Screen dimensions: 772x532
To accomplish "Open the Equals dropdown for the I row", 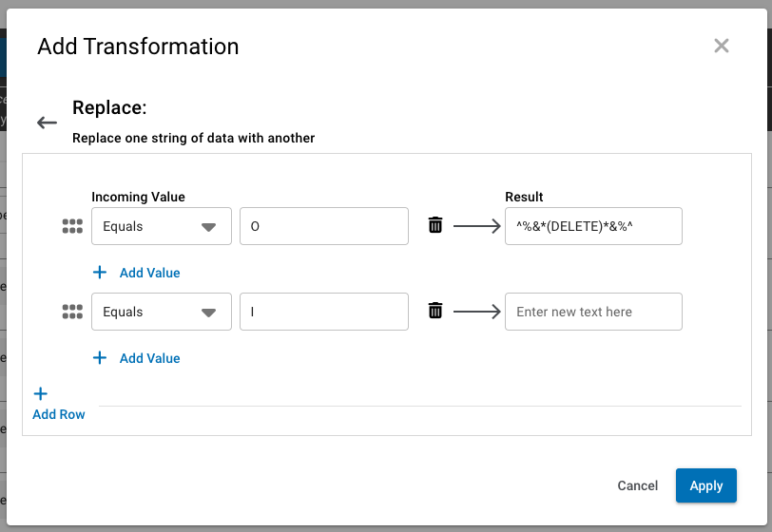I will click(x=162, y=312).
